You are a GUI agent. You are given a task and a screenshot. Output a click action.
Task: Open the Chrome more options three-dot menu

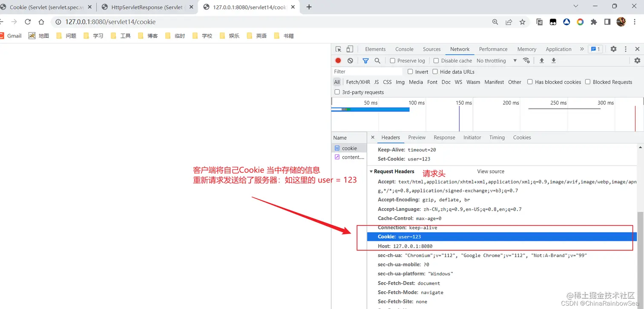[635, 21]
